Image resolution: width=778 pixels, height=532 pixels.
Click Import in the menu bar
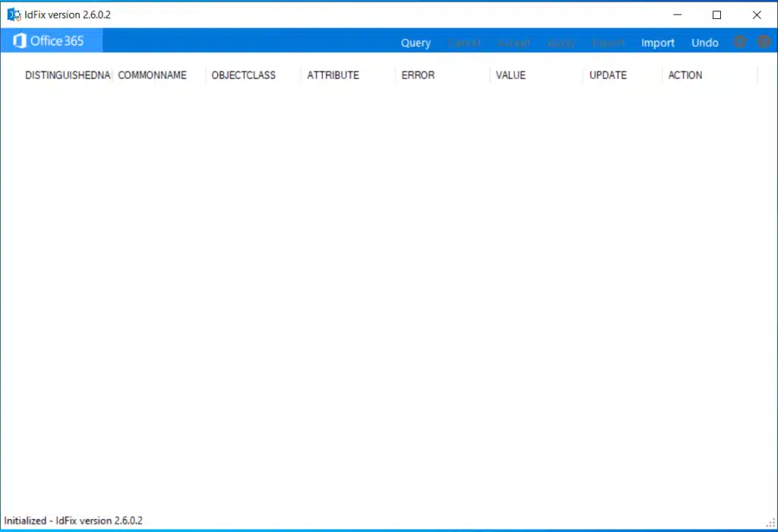(657, 43)
